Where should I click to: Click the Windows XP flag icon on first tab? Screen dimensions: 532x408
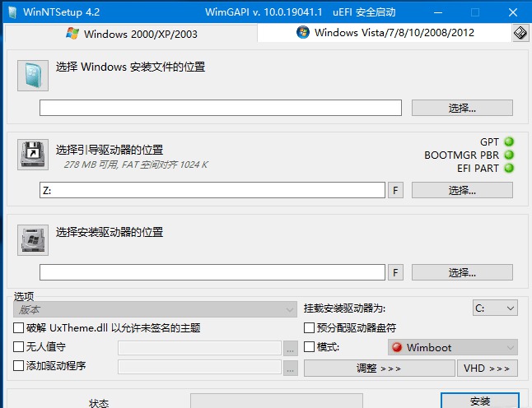click(x=72, y=34)
